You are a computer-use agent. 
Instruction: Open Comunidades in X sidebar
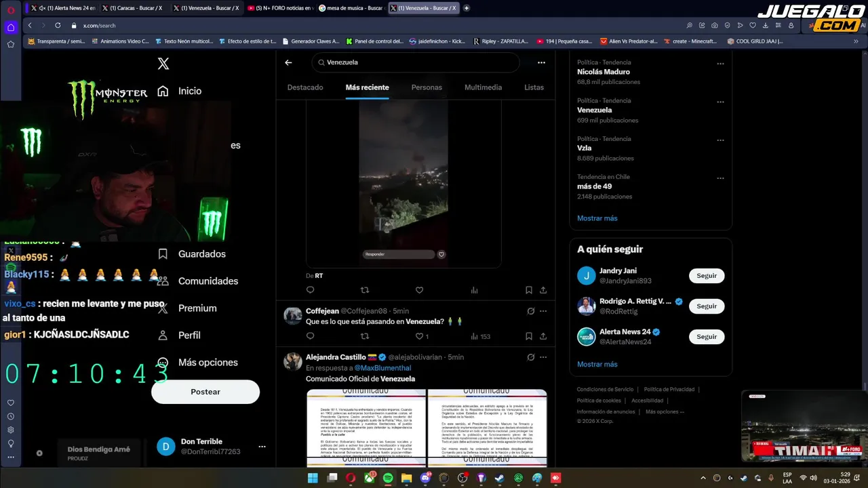pos(197,281)
